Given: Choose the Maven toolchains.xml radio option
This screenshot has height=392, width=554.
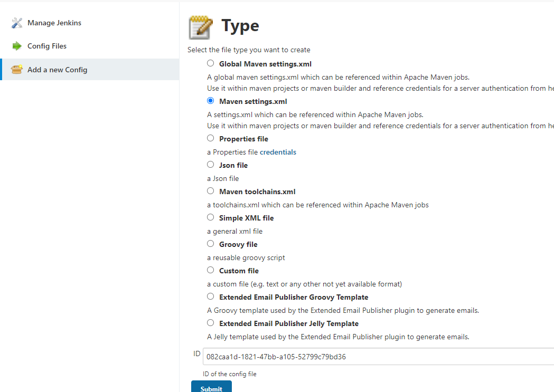Looking at the screenshot, I should [211, 191].
